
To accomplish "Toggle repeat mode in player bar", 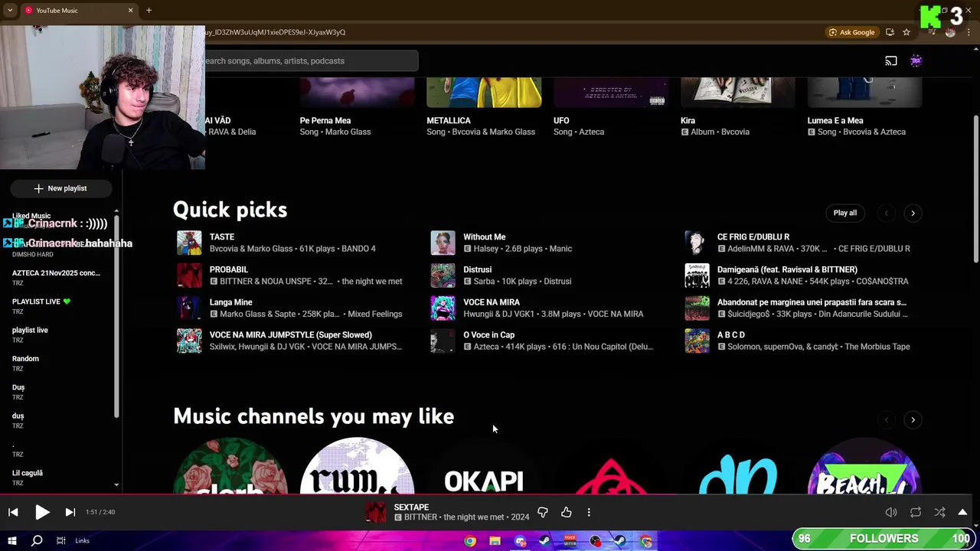I will (x=916, y=512).
